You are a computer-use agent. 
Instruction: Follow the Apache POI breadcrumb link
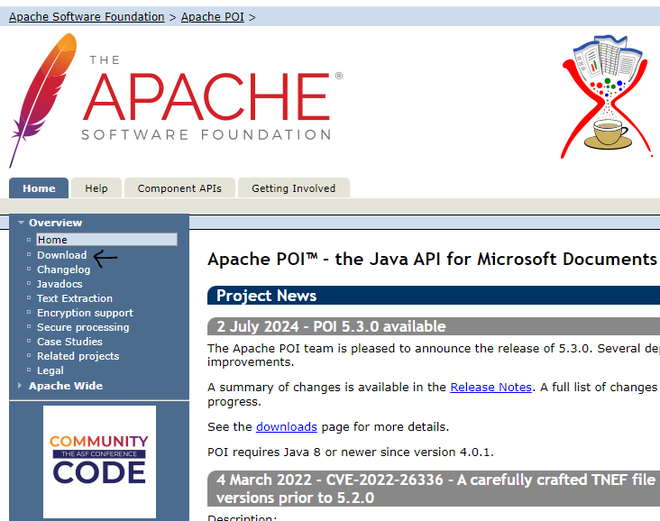click(x=213, y=17)
